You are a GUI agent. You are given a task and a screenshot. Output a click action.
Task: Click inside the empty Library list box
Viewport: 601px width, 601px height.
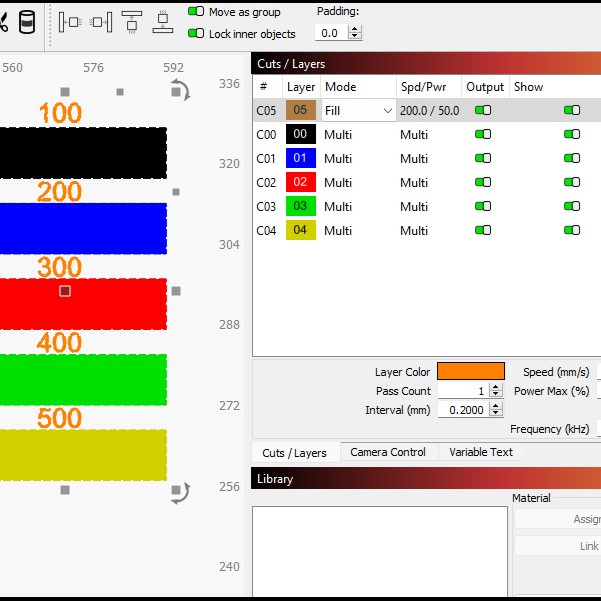[x=380, y=552]
